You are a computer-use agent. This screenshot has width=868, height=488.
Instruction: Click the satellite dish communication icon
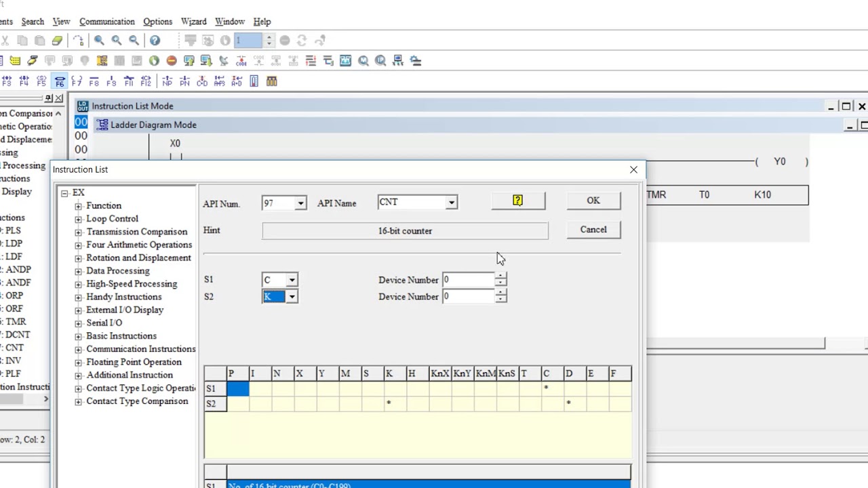224,61
